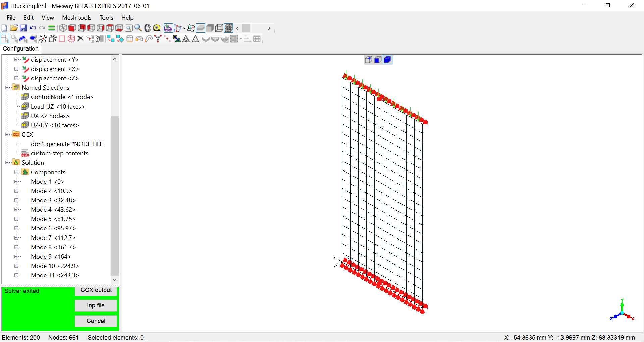The height and width of the screenshot is (342, 644).
Task: Open a file using the folder icon
Action: pos(14,28)
